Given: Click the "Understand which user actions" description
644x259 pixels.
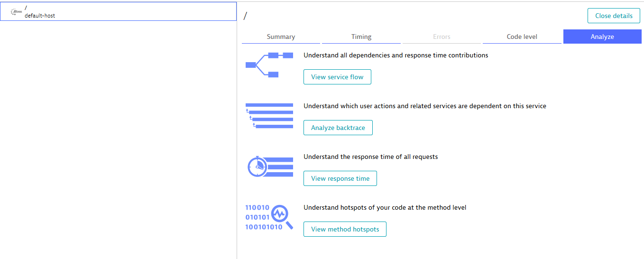Looking at the screenshot, I should pyautogui.click(x=424, y=106).
